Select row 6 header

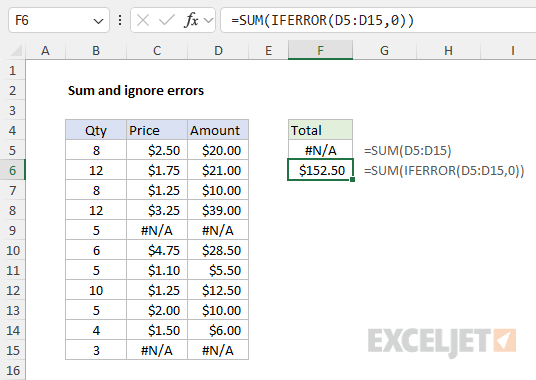tap(13, 170)
